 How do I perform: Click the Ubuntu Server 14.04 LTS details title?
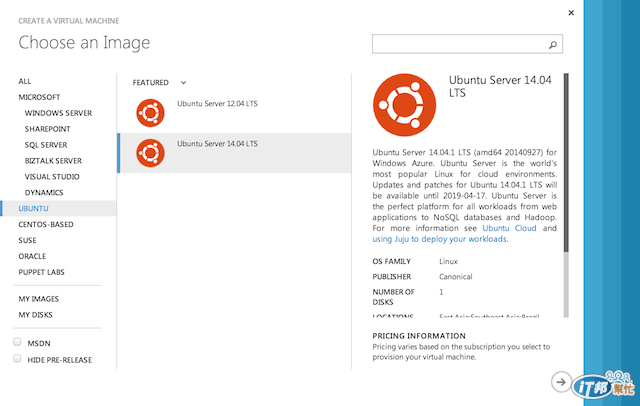click(500, 87)
